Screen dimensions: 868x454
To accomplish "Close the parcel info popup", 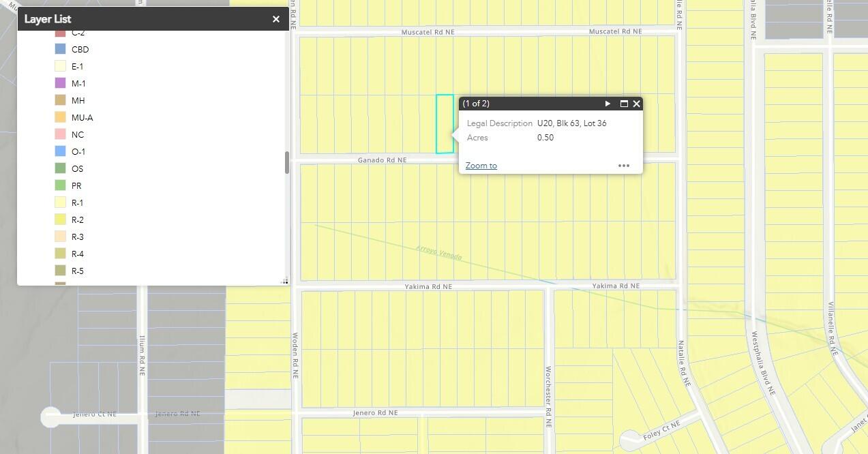I will pos(637,104).
